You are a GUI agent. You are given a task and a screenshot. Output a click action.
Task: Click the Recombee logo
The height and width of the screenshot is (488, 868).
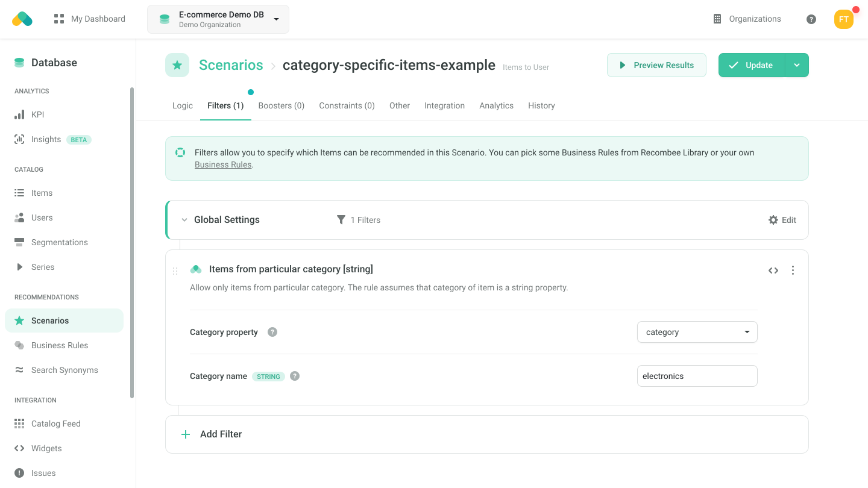pyautogui.click(x=22, y=19)
